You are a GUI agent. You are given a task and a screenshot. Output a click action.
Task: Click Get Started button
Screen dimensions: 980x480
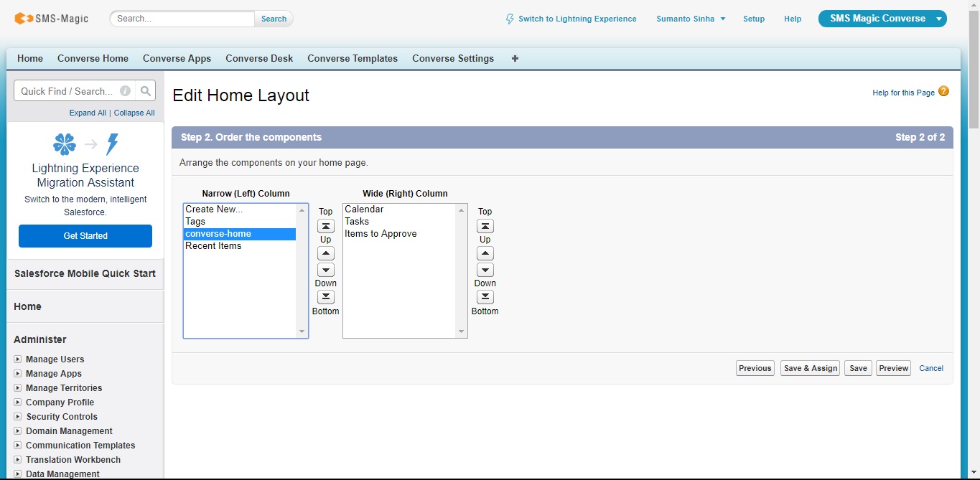pyautogui.click(x=85, y=236)
